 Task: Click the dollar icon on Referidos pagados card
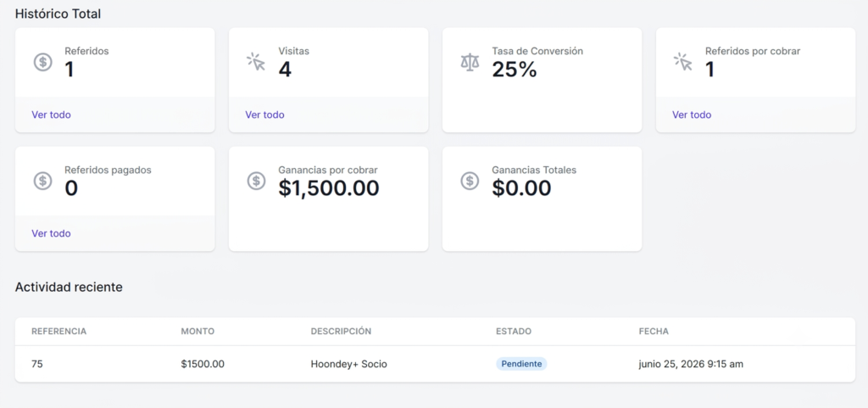(42, 181)
